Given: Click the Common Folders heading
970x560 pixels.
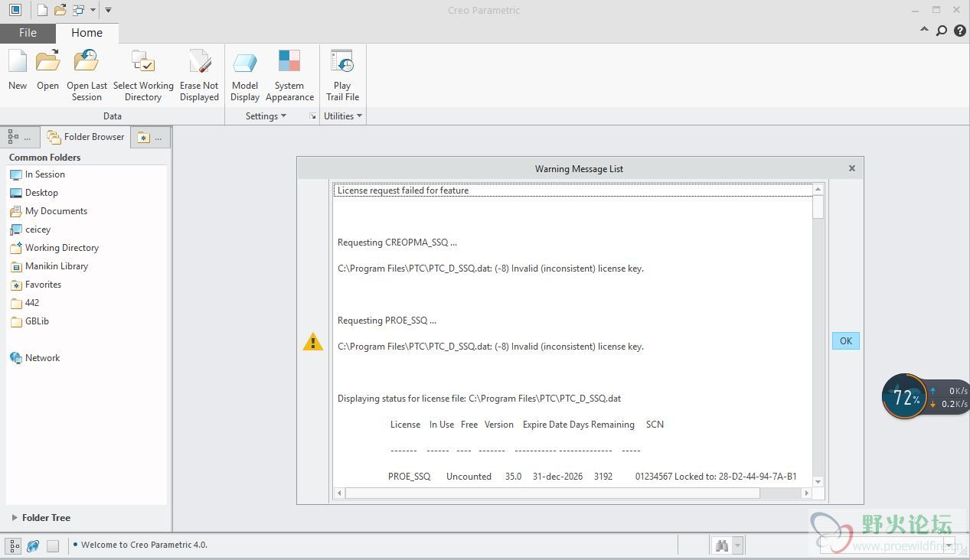Looking at the screenshot, I should pyautogui.click(x=44, y=158).
